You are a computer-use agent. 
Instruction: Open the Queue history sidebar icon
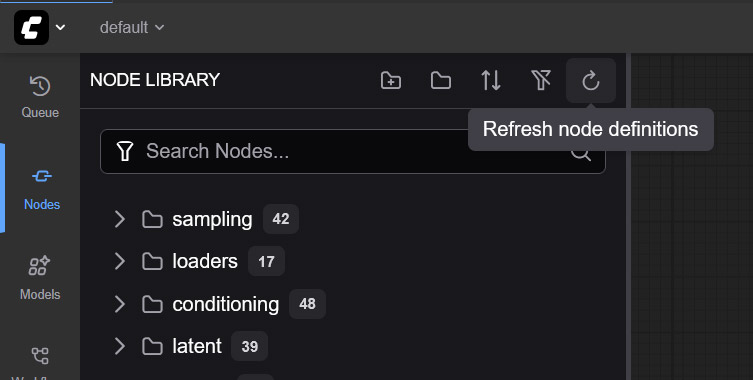(x=40, y=97)
